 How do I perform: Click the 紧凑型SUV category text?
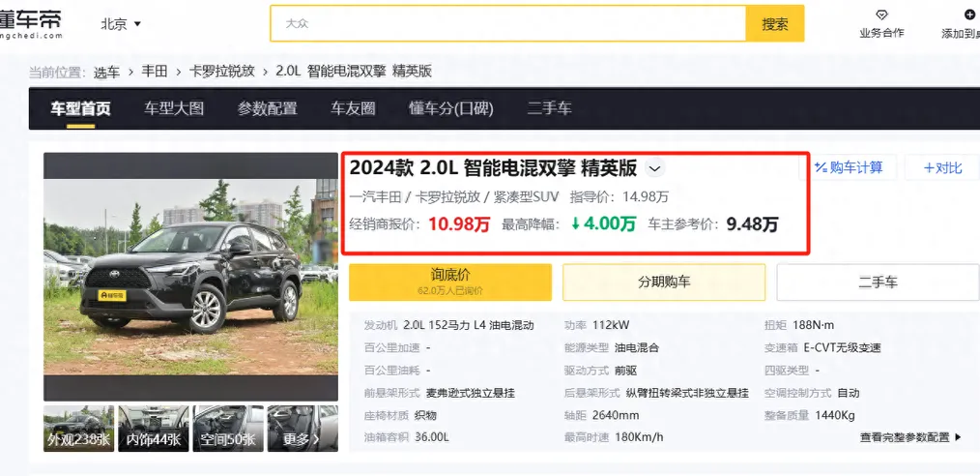tap(528, 197)
